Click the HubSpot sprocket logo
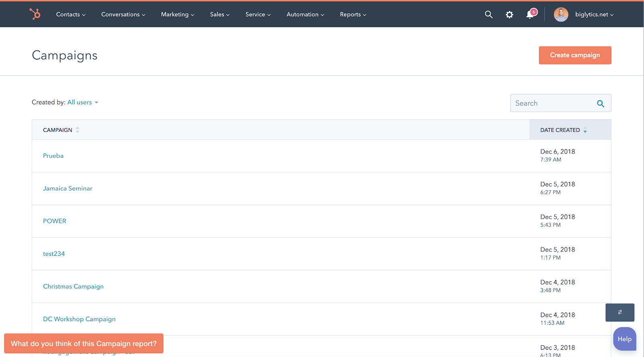The height and width of the screenshot is (357, 644). (x=35, y=14)
